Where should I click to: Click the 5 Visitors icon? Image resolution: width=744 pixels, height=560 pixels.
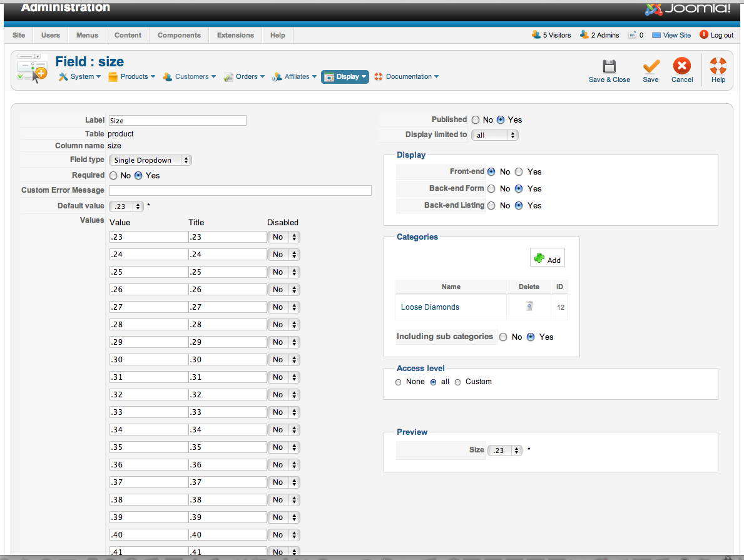[x=536, y=34]
